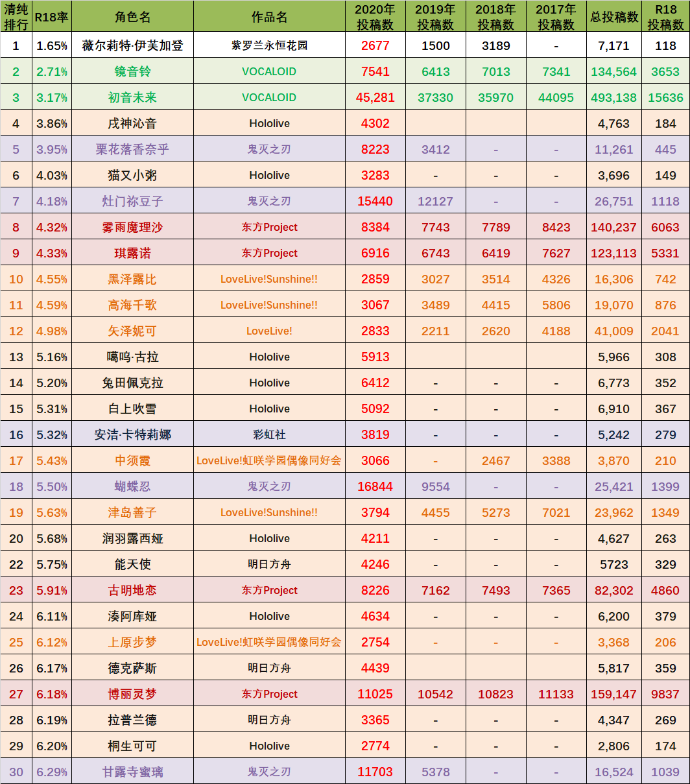Click the "2020年投稿数" column header
690x784 pixels.
[x=375, y=17]
